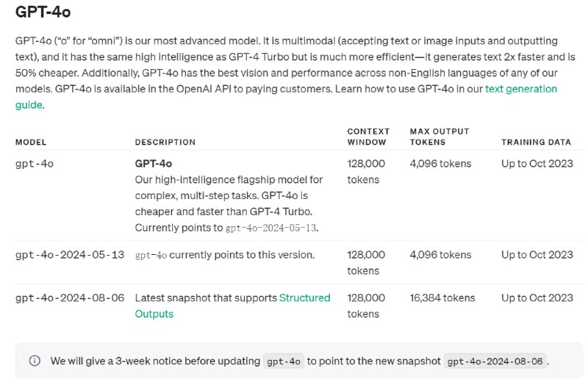Screen dimensions: 588x382
Task: Follow the Structured Outputs link
Action: point(304,298)
